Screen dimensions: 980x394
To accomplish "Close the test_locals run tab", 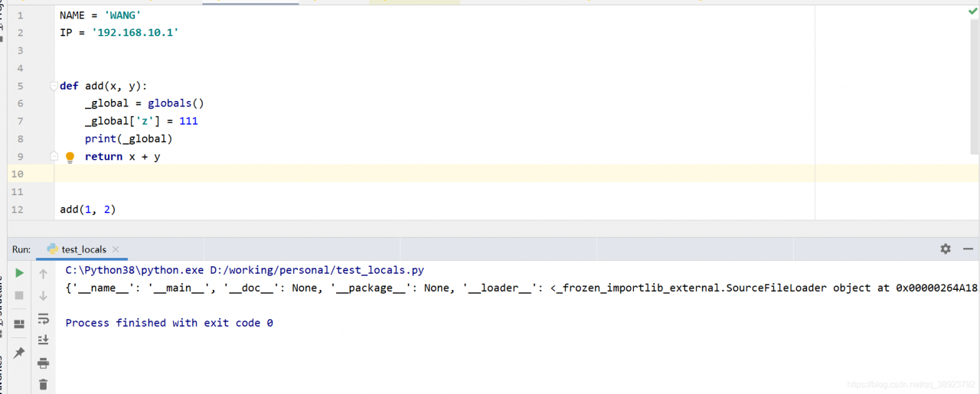I will click(116, 249).
